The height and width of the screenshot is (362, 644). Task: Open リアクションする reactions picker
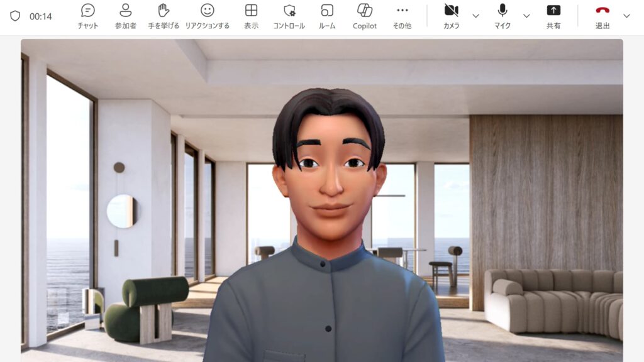click(207, 16)
